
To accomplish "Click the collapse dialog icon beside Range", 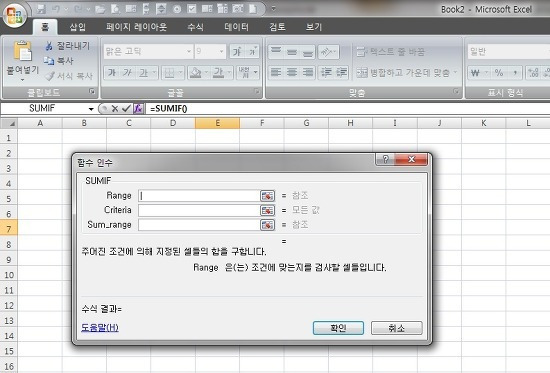I will coord(267,195).
